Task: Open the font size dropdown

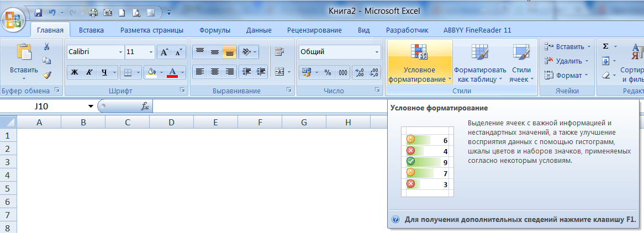Action: click(x=151, y=52)
